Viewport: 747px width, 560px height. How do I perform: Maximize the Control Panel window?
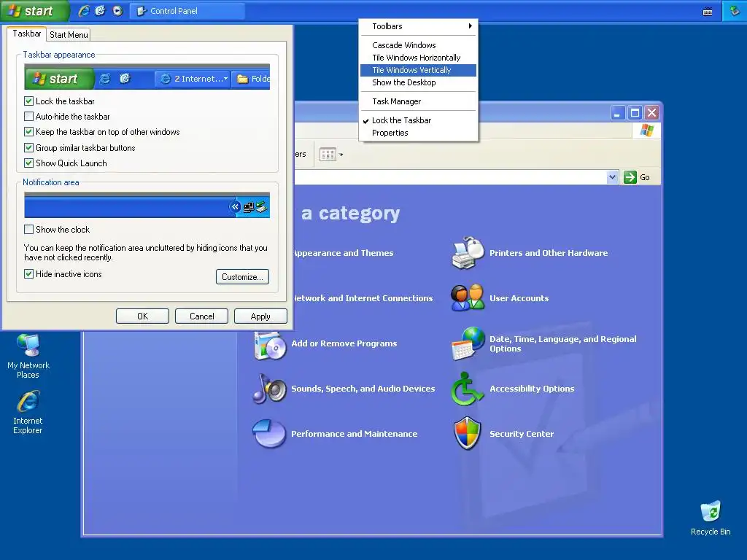(x=635, y=113)
